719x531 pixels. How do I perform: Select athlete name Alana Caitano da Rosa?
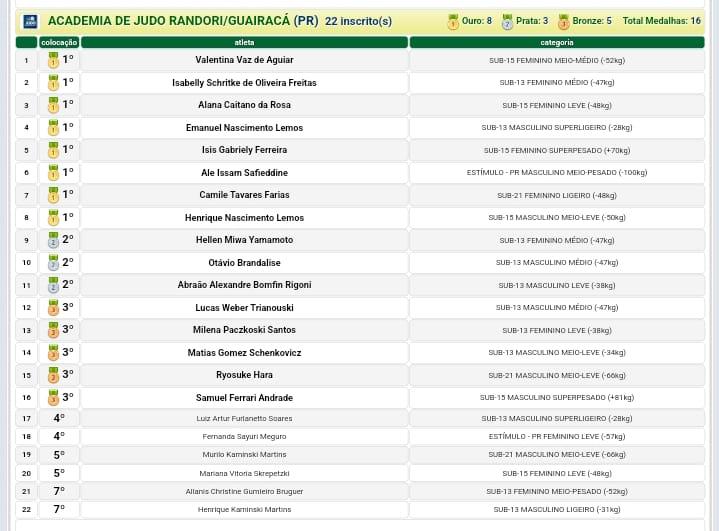pos(244,105)
